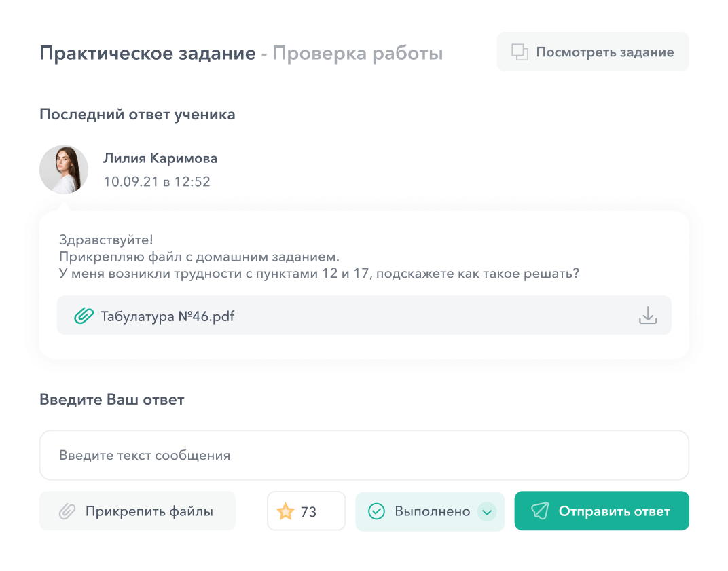
Task: Click the download icon for the attached PDF
Action: tap(647, 315)
